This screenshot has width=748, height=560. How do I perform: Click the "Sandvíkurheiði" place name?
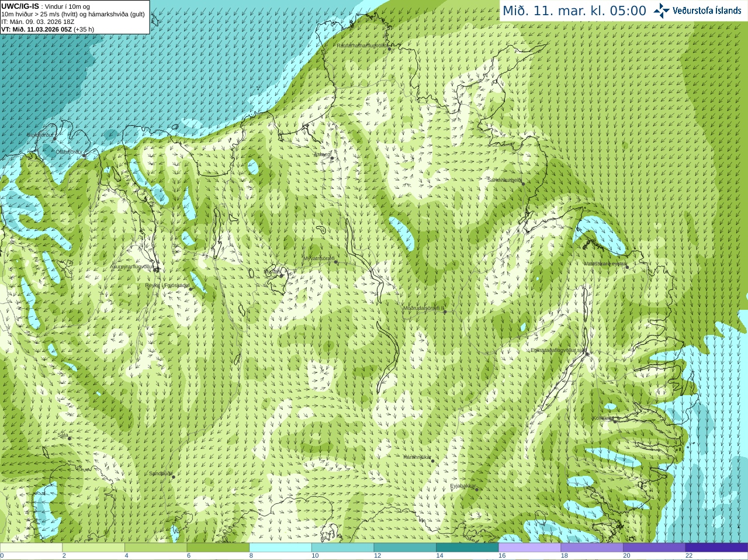tap(505, 180)
